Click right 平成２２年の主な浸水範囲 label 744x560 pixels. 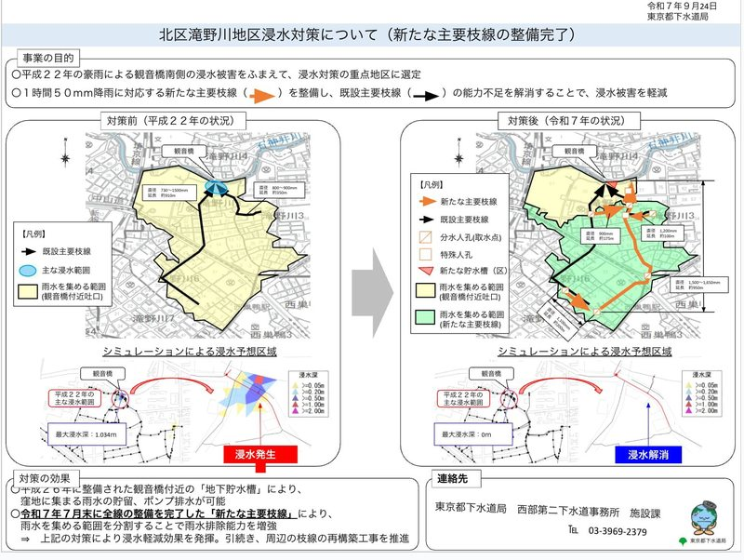coord(462,398)
